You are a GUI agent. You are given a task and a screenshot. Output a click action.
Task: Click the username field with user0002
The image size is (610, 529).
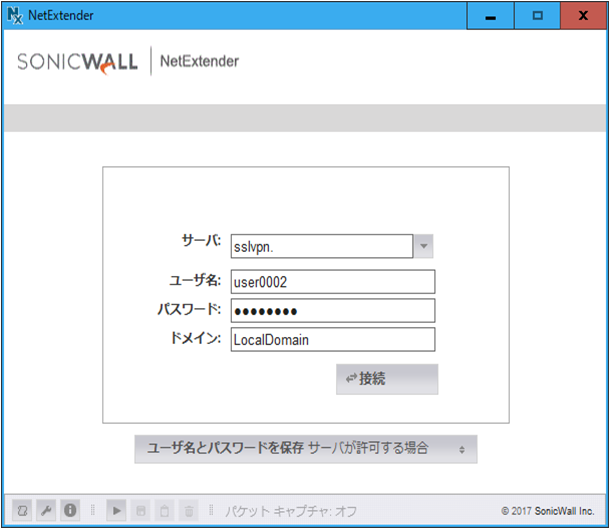333,282
